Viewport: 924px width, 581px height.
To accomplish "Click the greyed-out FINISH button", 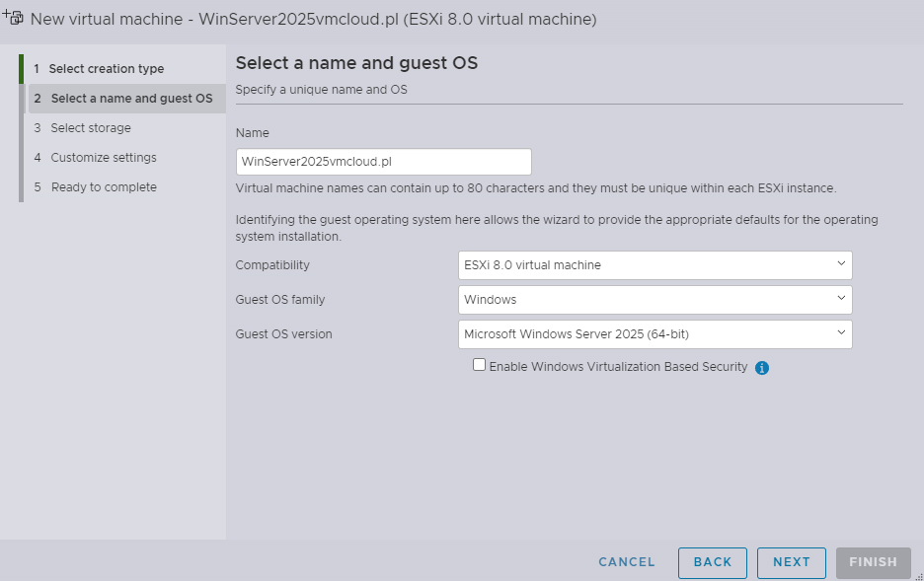I will click(x=873, y=562).
